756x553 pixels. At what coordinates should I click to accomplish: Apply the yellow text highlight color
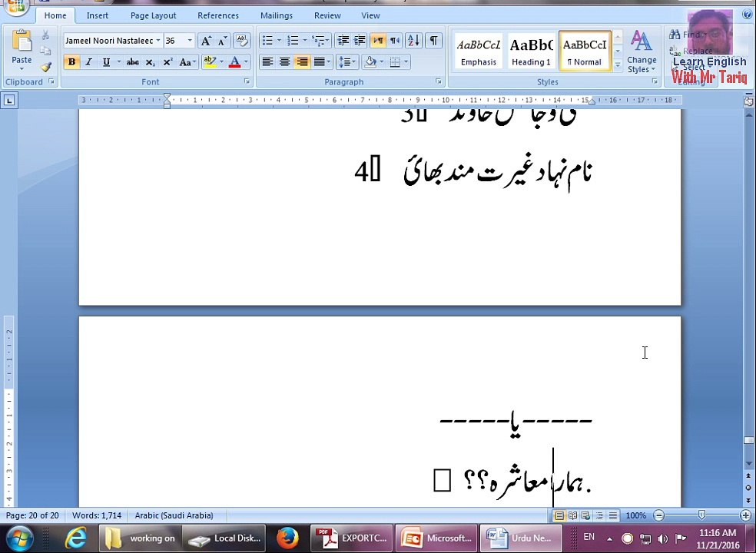tap(210, 62)
